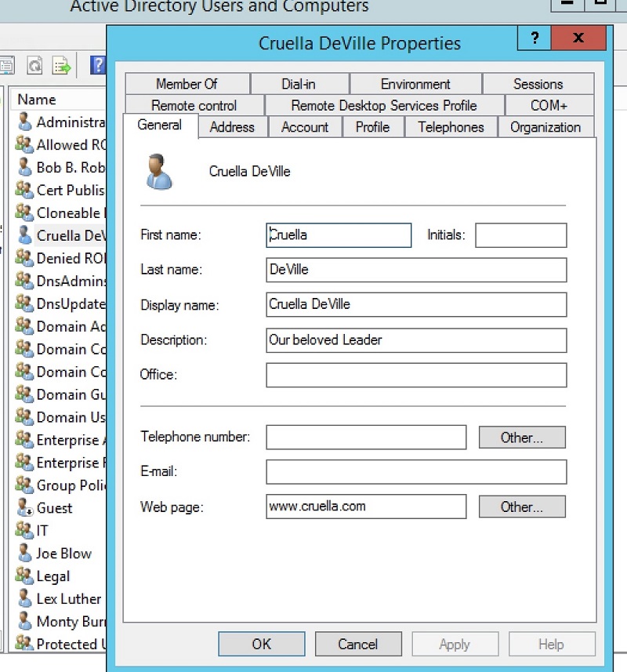The image size is (627, 672).
Task: Click the Domain Guests group icon
Action: pos(24,394)
